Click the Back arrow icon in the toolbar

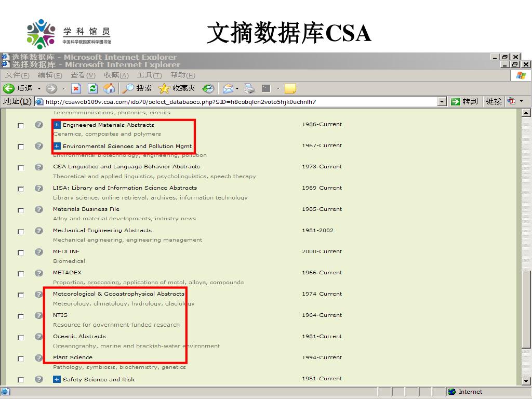8,88
